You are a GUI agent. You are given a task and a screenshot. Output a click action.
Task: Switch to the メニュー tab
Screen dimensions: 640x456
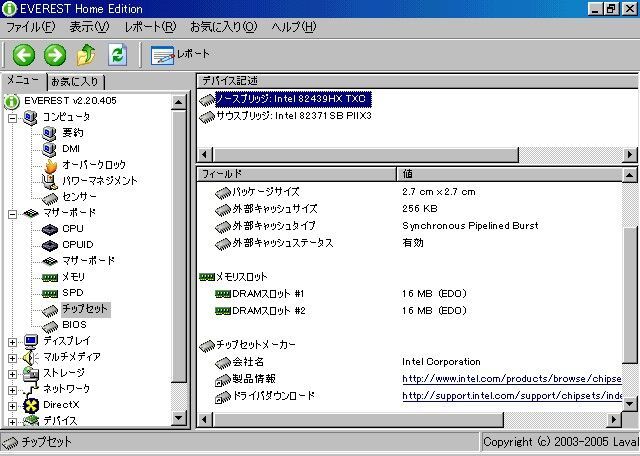[23, 80]
